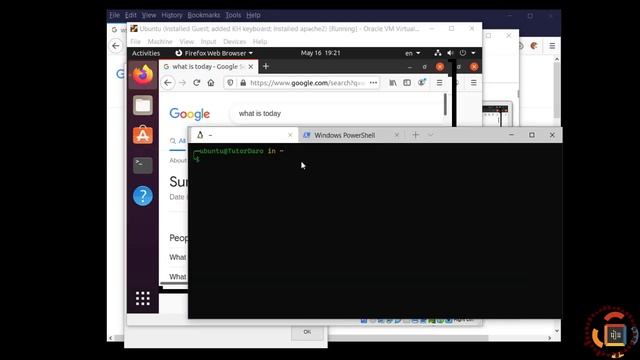This screenshot has width=640, height=360.
Task: Open the host Firefox View menu
Action: click(149, 15)
